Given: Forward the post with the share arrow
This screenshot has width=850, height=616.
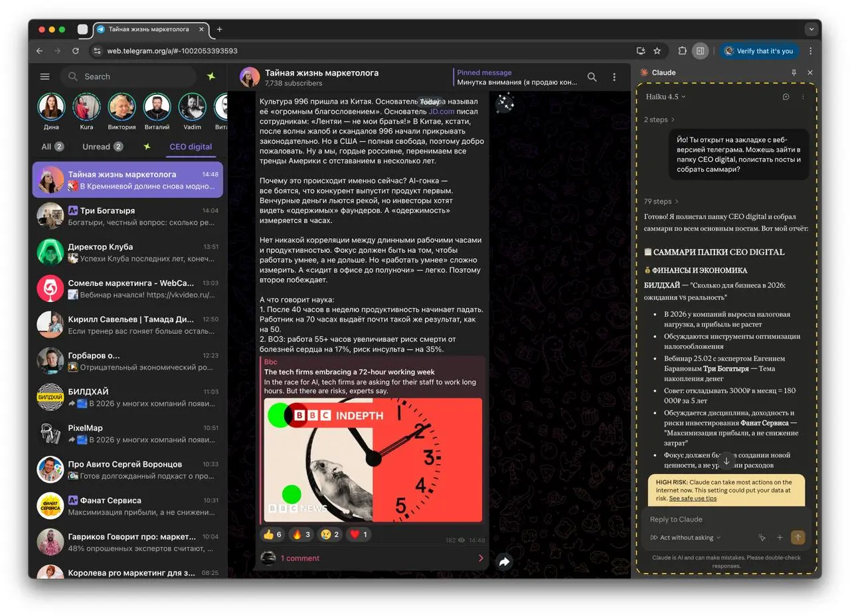Looking at the screenshot, I should point(504,562).
